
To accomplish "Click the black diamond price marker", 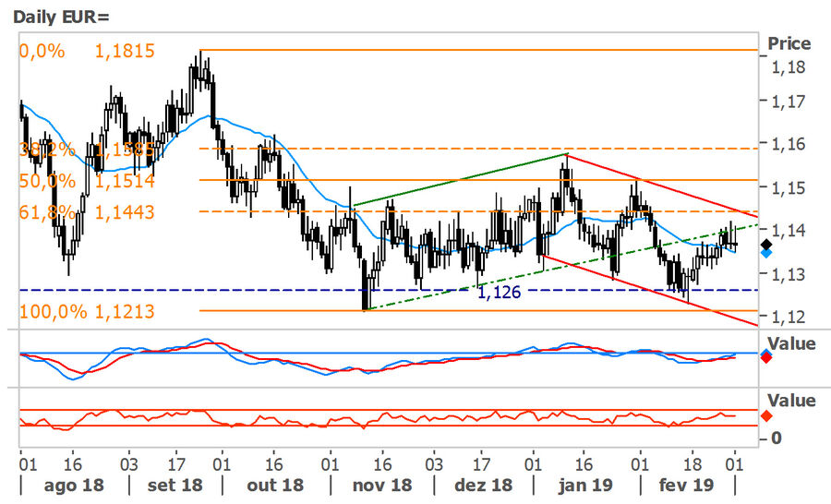I will 765,244.
